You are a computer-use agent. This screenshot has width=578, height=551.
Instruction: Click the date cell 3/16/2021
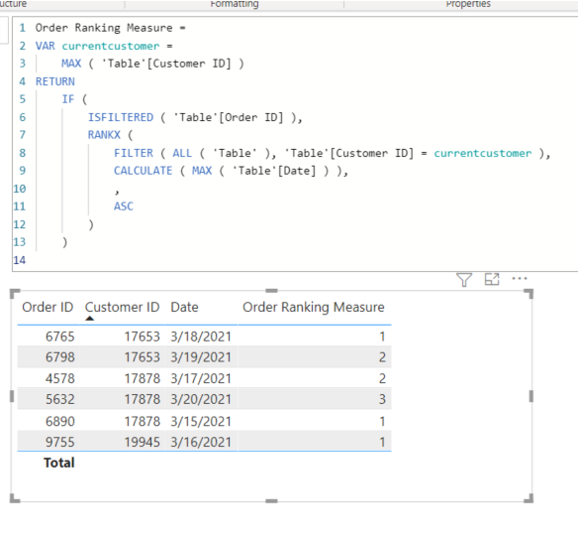point(201,442)
